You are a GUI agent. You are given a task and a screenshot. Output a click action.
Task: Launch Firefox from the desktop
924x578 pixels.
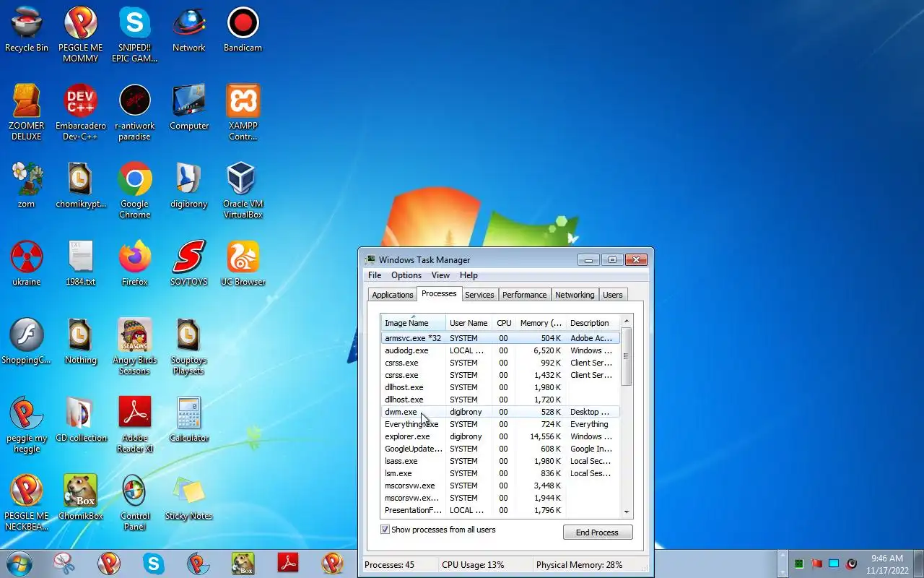pyautogui.click(x=135, y=264)
